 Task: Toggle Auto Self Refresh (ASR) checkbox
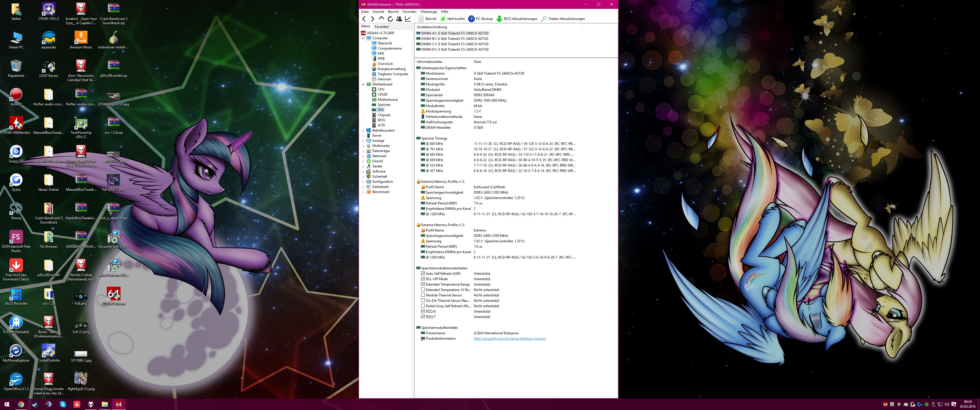(x=423, y=273)
